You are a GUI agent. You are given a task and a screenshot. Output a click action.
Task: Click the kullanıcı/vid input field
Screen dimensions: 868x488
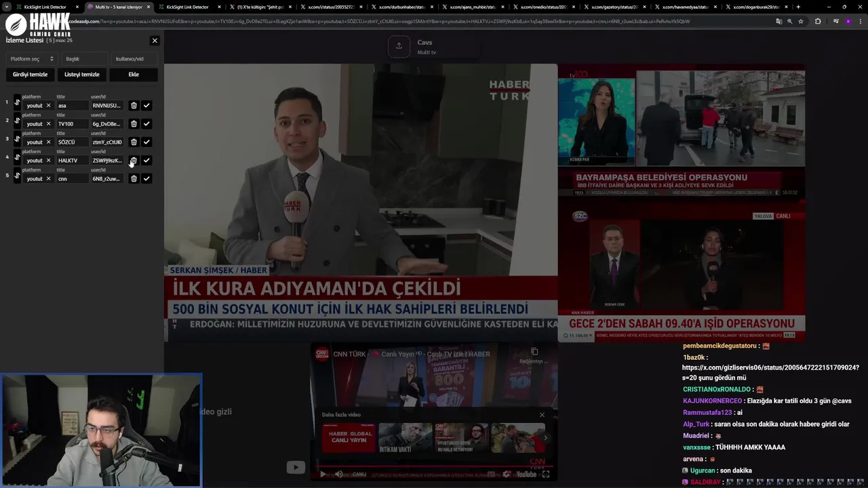click(134, 59)
